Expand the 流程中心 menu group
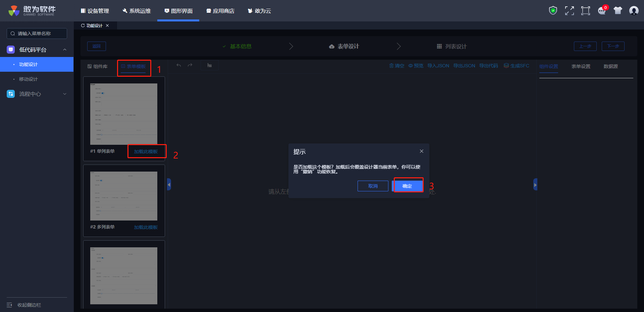The image size is (644, 312). (x=37, y=94)
